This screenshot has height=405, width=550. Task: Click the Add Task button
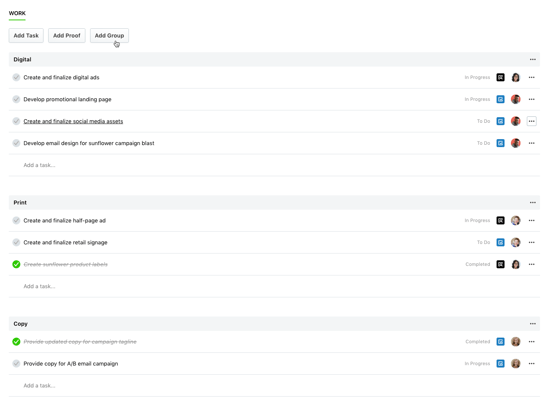(x=26, y=35)
